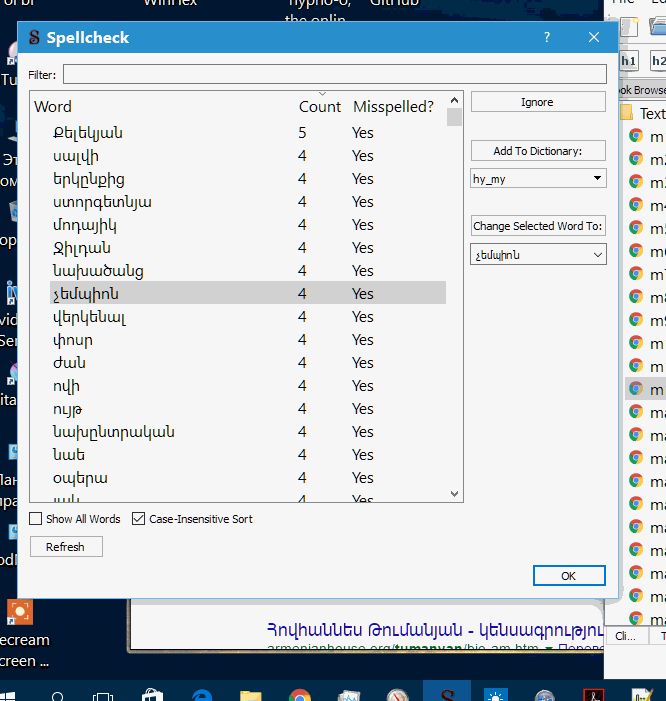The width and height of the screenshot is (666, 701).
Task: Select the word վերկենալ in the list
Action: point(89,317)
